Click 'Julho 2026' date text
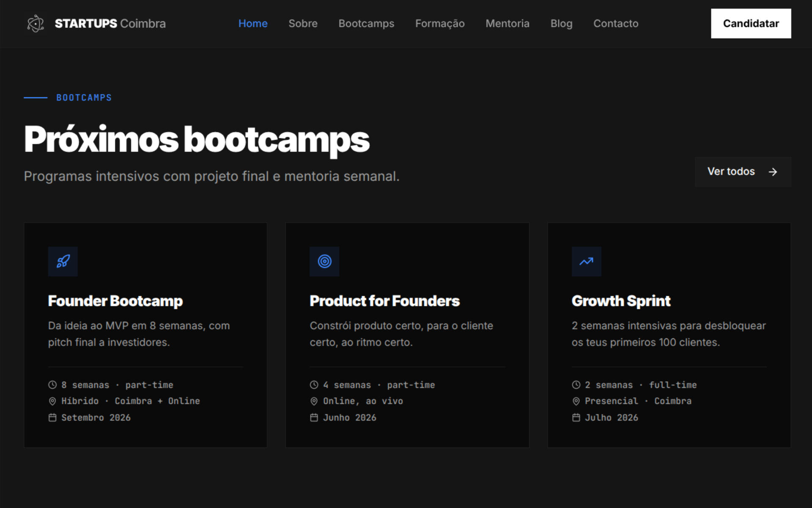The image size is (812, 508). [612, 417]
